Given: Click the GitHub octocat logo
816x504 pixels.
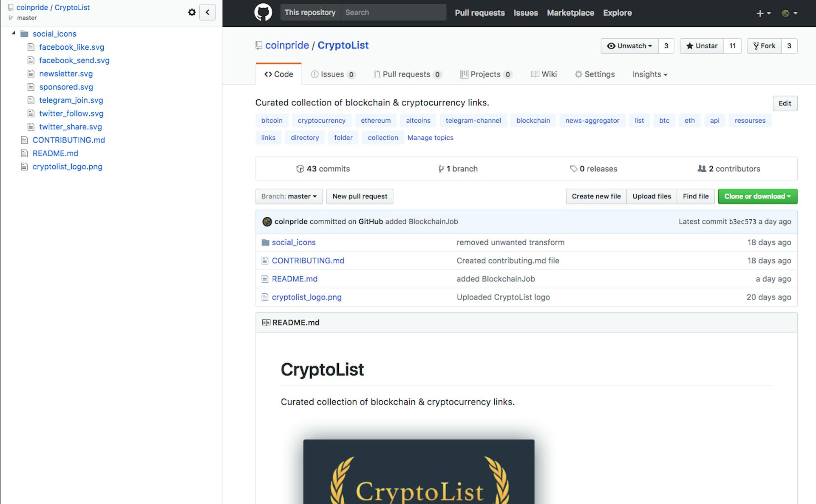Looking at the screenshot, I should tap(263, 12).
